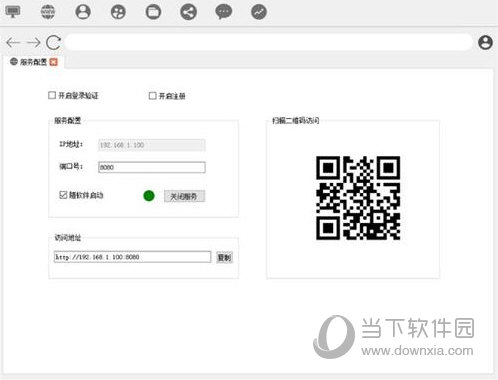Go forward with the right arrow
The width and height of the screenshot is (498, 380).
click(33, 42)
